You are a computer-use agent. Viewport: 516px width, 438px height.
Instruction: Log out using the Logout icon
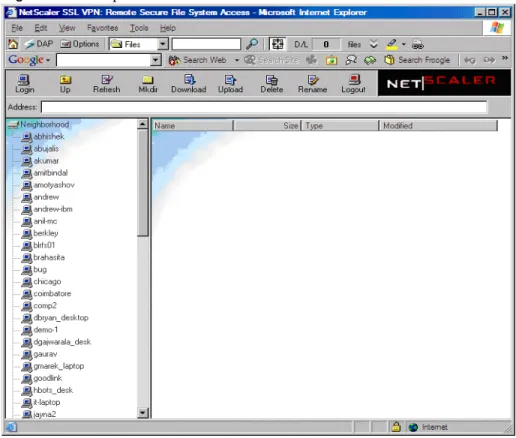click(x=353, y=84)
